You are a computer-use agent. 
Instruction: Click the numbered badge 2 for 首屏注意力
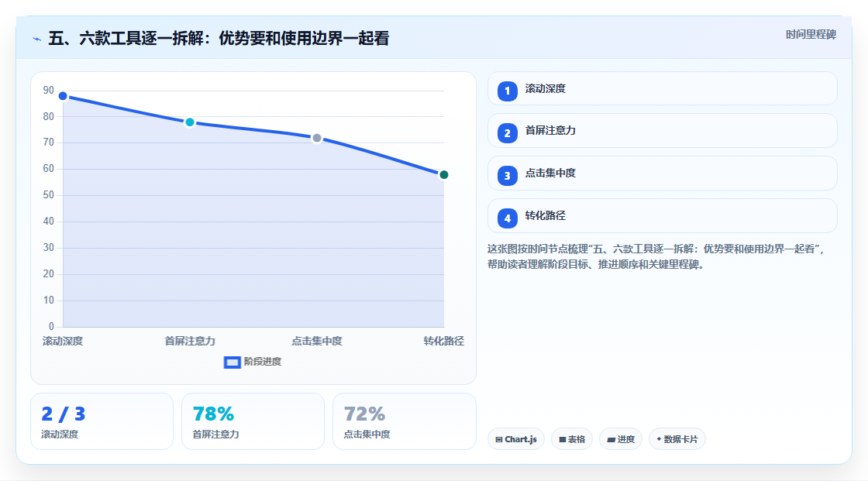(x=507, y=133)
